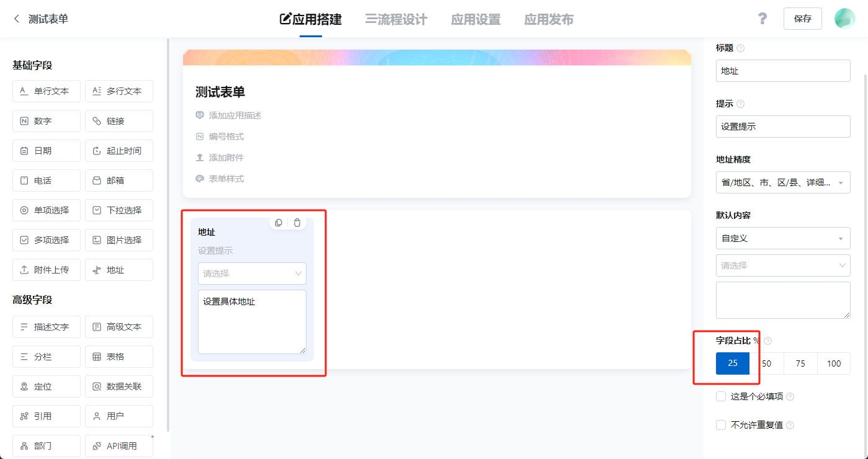The height and width of the screenshot is (459, 868).
Task: Open the 请选择 dropdown in the canvas field
Action: coord(252,274)
